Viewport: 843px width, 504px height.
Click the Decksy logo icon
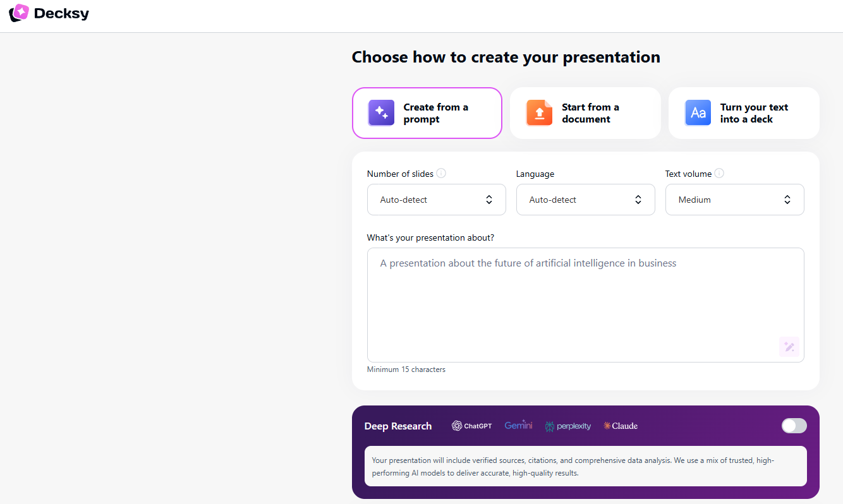point(19,13)
